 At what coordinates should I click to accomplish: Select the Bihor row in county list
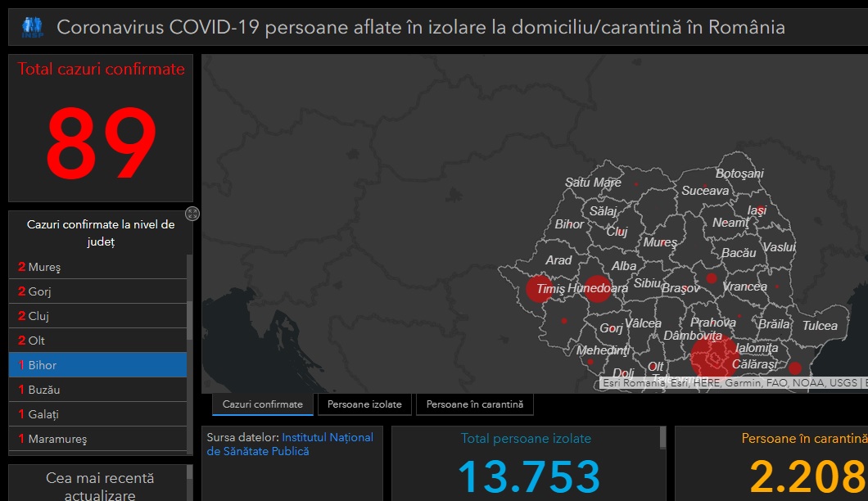[x=97, y=365]
